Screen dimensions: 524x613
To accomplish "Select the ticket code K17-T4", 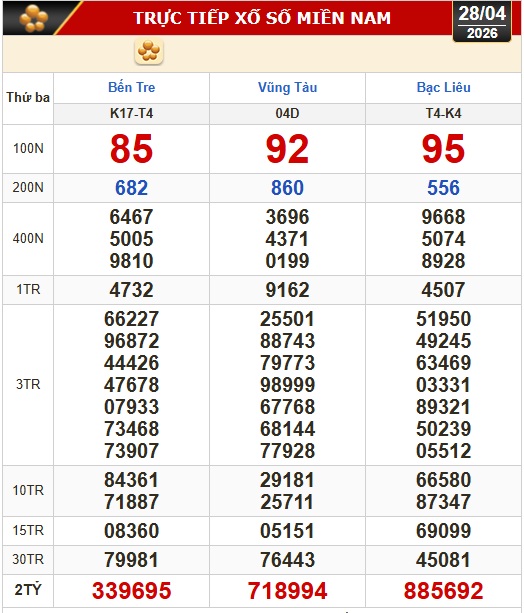I will [x=131, y=113].
